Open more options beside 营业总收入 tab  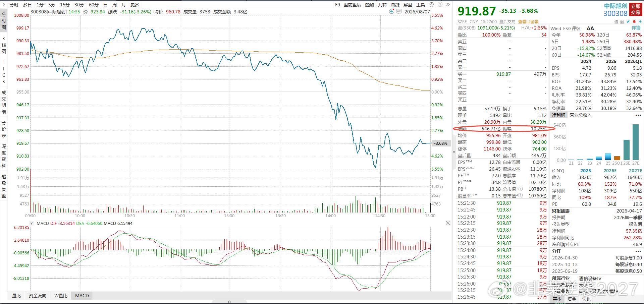click(638, 115)
